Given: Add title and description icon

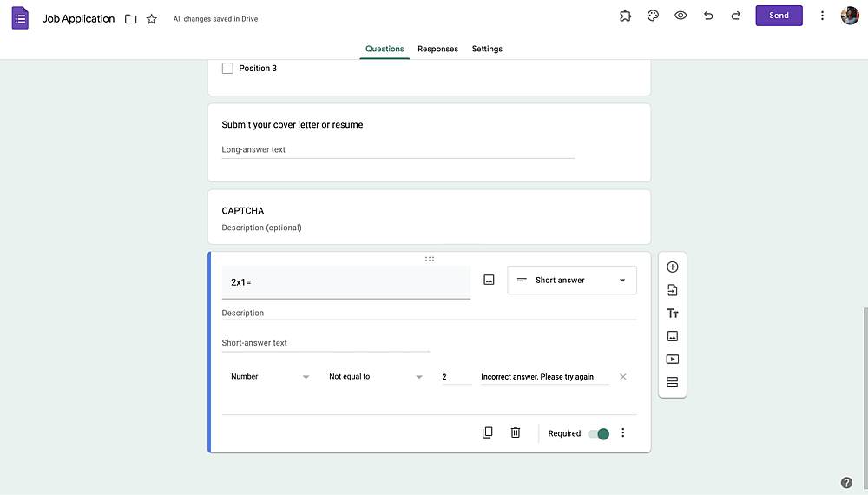Looking at the screenshot, I should 673,313.
